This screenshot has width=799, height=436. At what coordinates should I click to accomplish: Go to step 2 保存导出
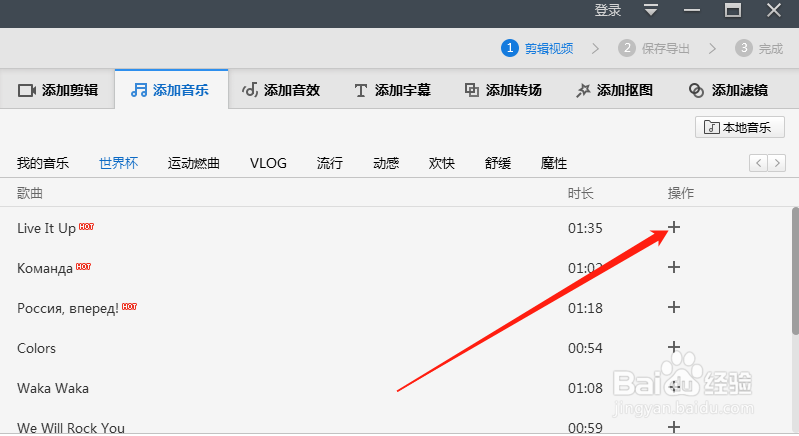(654, 48)
